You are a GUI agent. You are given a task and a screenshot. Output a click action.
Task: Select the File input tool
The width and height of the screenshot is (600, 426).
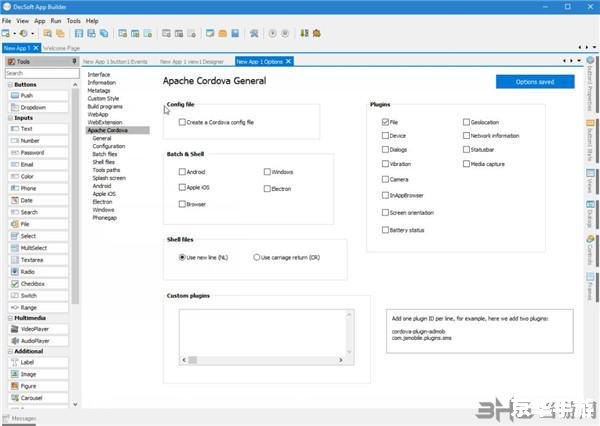pyautogui.click(x=38, y=224)
